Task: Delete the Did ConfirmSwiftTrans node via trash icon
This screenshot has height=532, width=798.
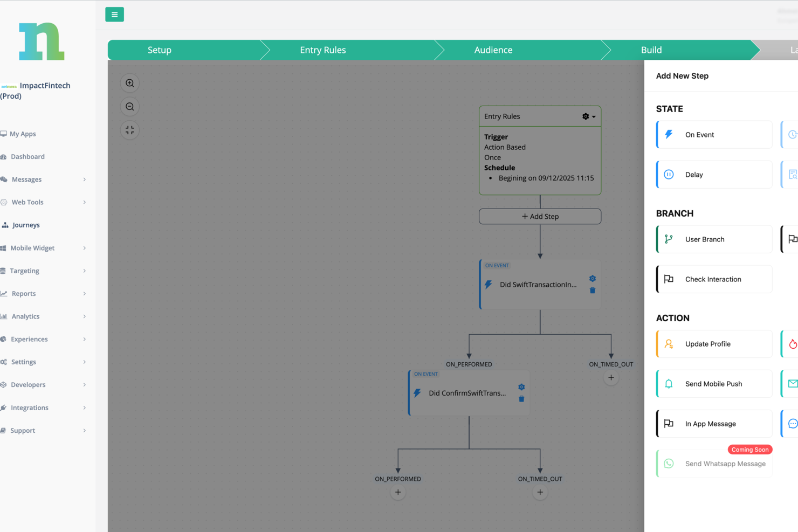Action: pos(521,399)
